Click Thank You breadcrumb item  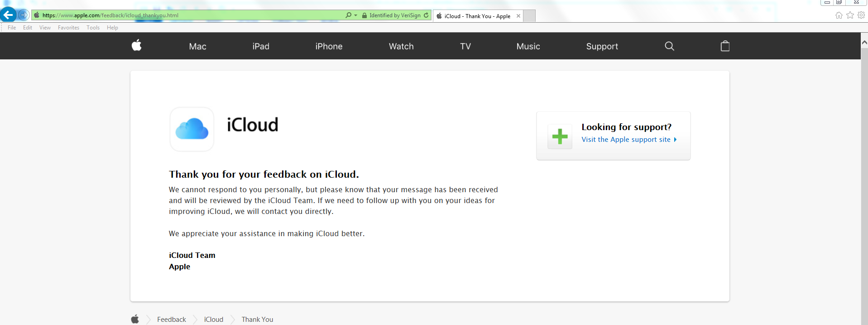pyautogui.click(x=257, y=320)
